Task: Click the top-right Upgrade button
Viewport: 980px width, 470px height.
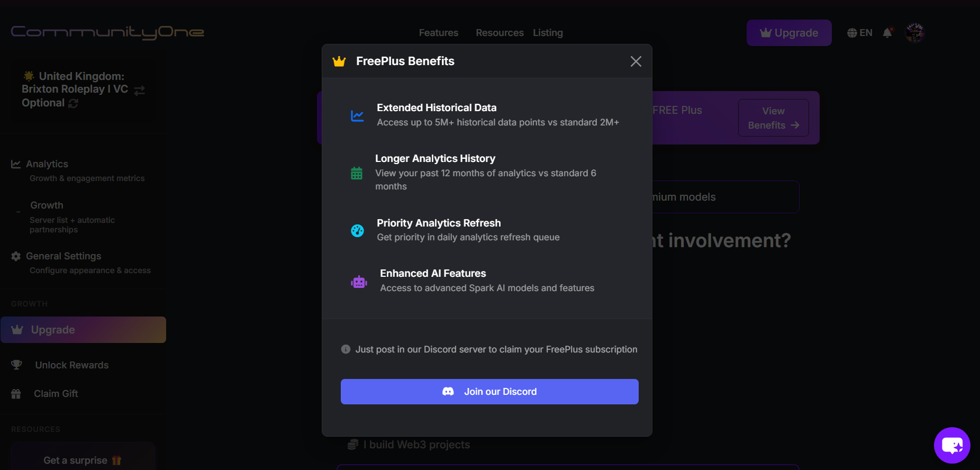Action: 788,33
